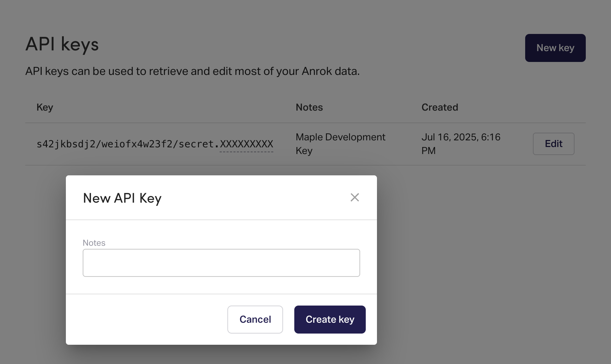Click the New API Key dialog title
This screenshot has height=364, width=611.
point(122,198)
